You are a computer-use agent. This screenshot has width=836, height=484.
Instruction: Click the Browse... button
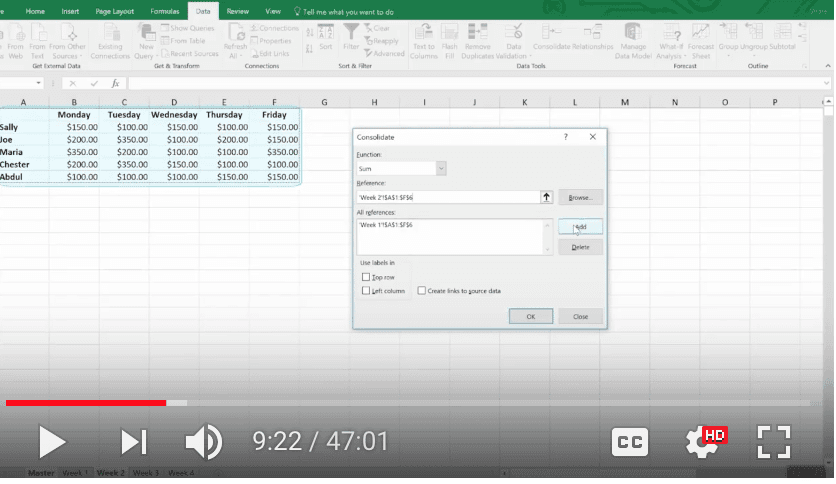point(580,198)
